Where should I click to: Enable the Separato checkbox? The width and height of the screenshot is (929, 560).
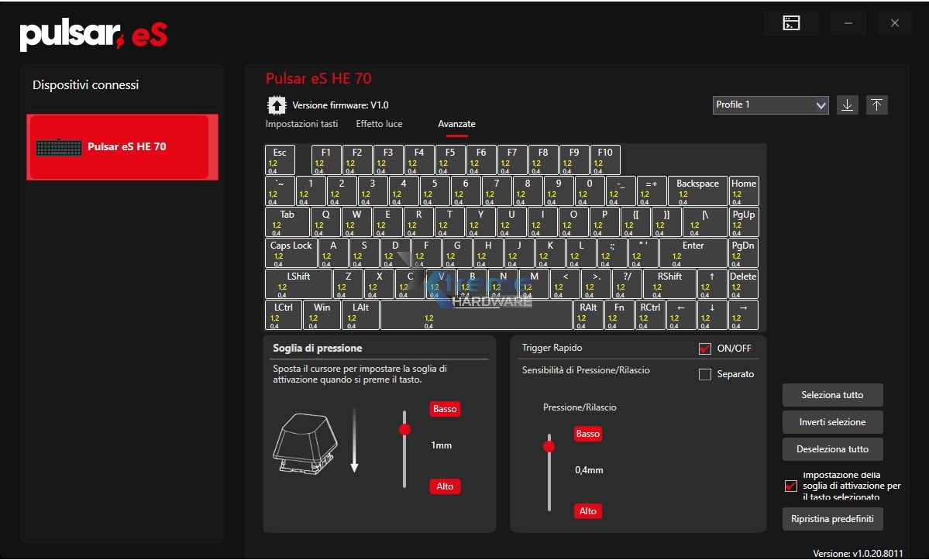click(x=704, y=375)
